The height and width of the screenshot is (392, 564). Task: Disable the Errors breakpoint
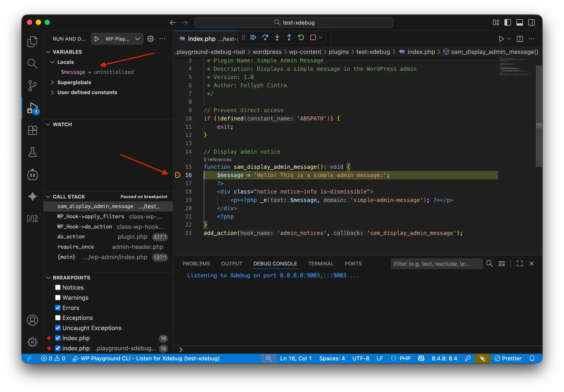58,307
